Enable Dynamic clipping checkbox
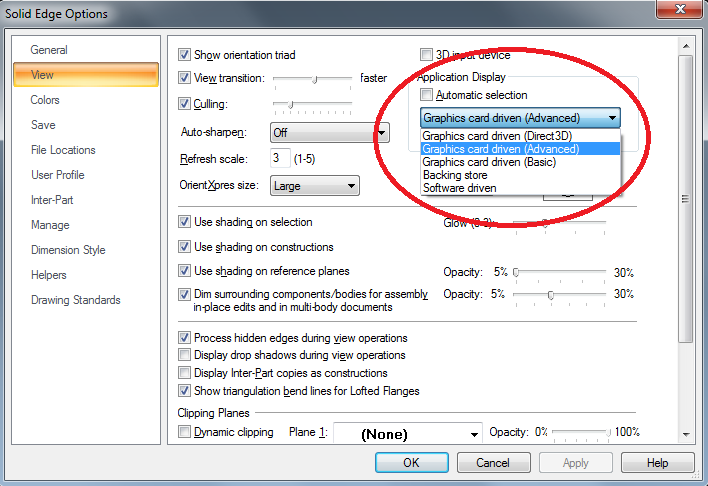Image resolution: width=708 pixels, height=486 pixels. [184, 432]
